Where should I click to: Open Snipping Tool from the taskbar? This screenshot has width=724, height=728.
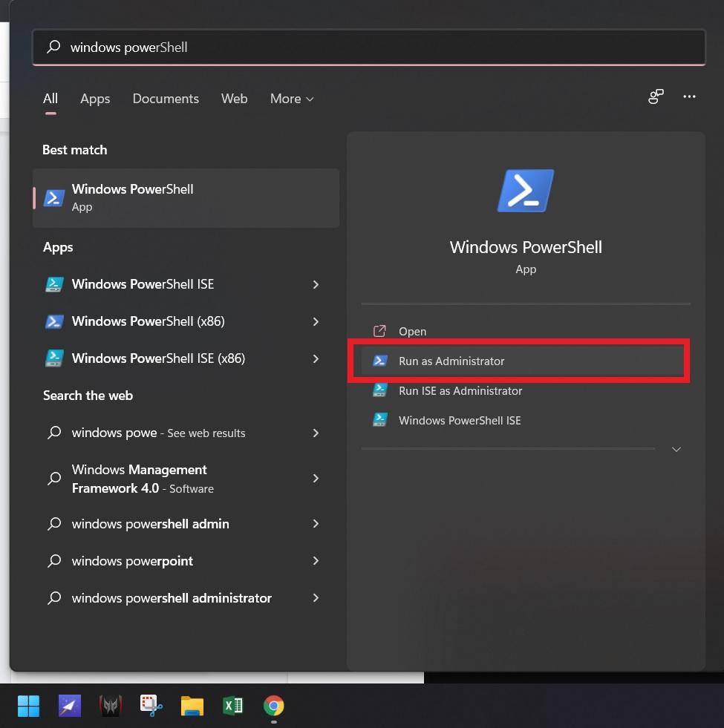click(x=151, y=706)
